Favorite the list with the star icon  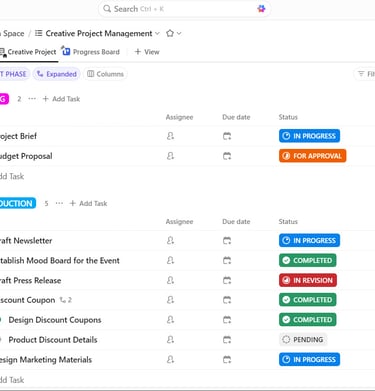[170, 33]
